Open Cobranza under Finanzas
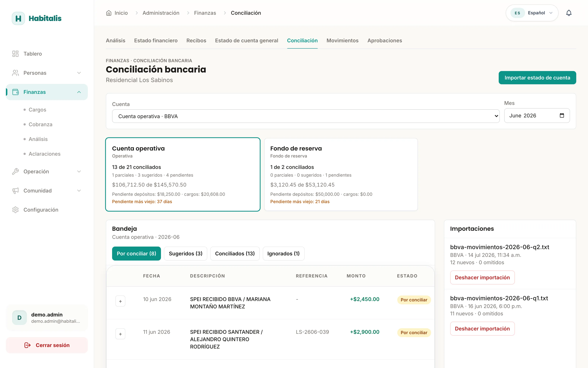 tap(41, 124)
